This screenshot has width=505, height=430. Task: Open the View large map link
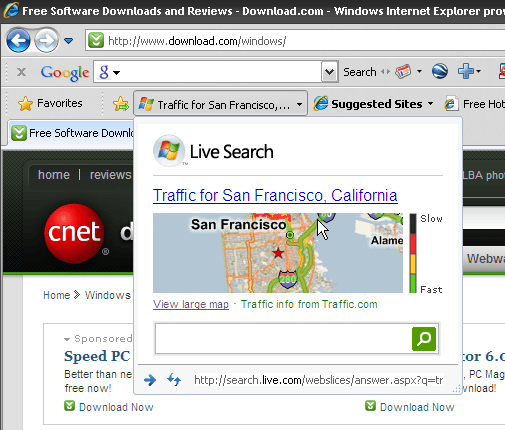pyautogui.click(x=191, y=304)
